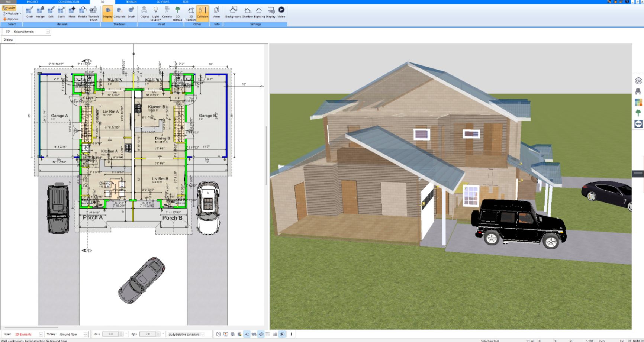
Task: Click the Select button
Action: (9, 8)
